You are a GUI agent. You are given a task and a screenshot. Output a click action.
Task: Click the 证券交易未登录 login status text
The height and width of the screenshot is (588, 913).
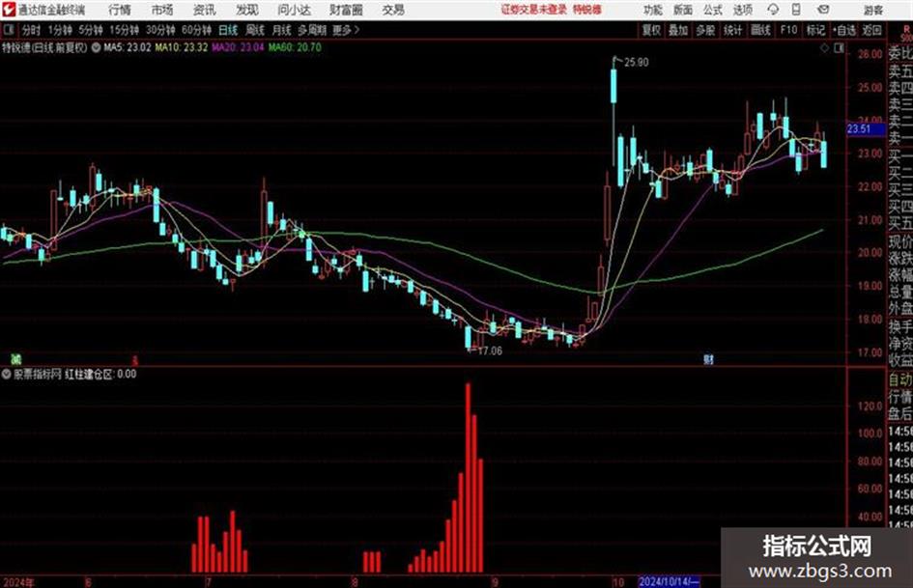coord(534,10)
